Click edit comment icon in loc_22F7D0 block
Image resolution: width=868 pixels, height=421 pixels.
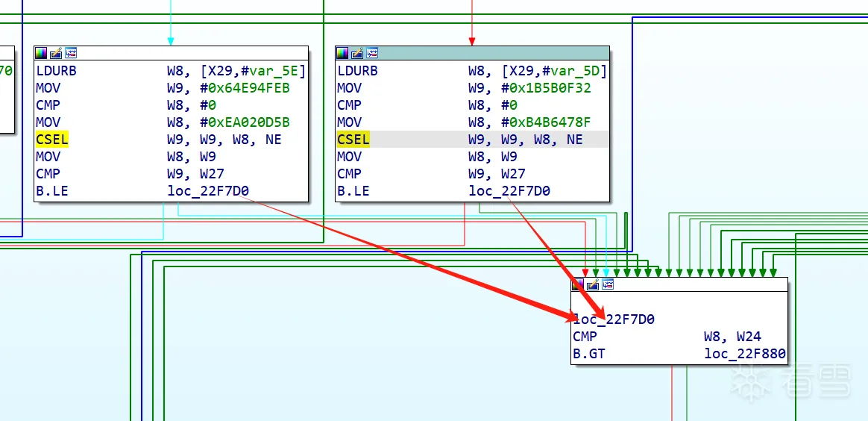coord(593,284)
